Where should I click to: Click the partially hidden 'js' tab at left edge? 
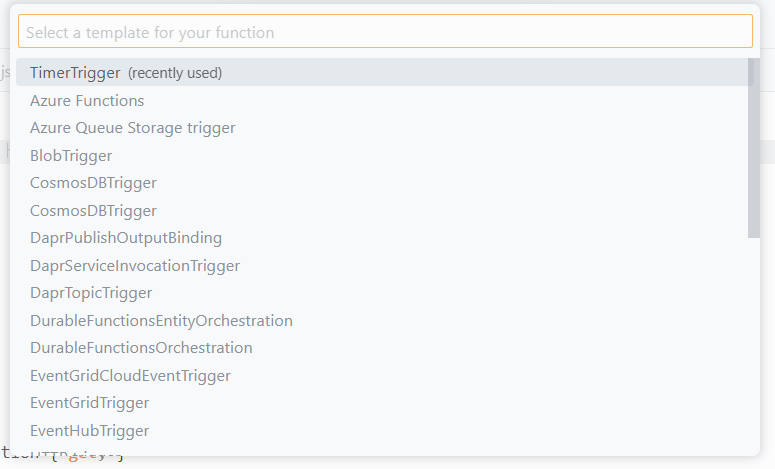point(5,72)
